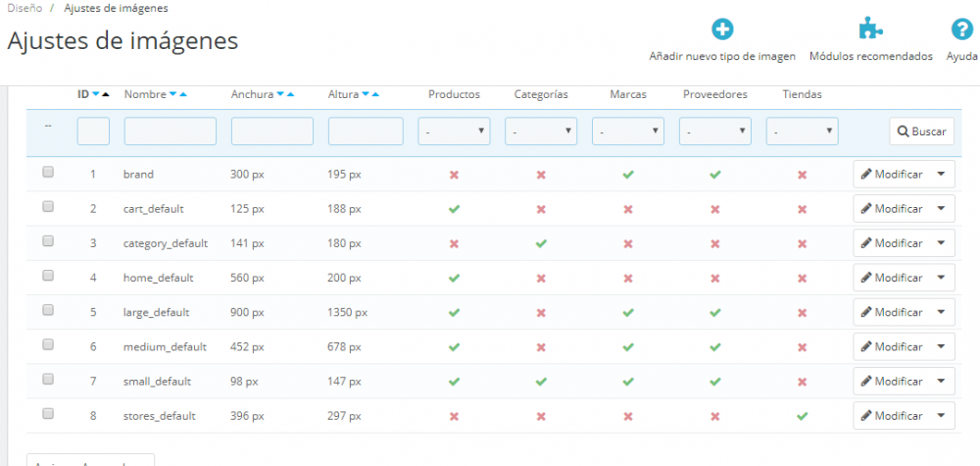Viewport: 980px width, 466px height.
Task: Open the Proveedores filter dropdown
Action: click(x=715, y=131)
